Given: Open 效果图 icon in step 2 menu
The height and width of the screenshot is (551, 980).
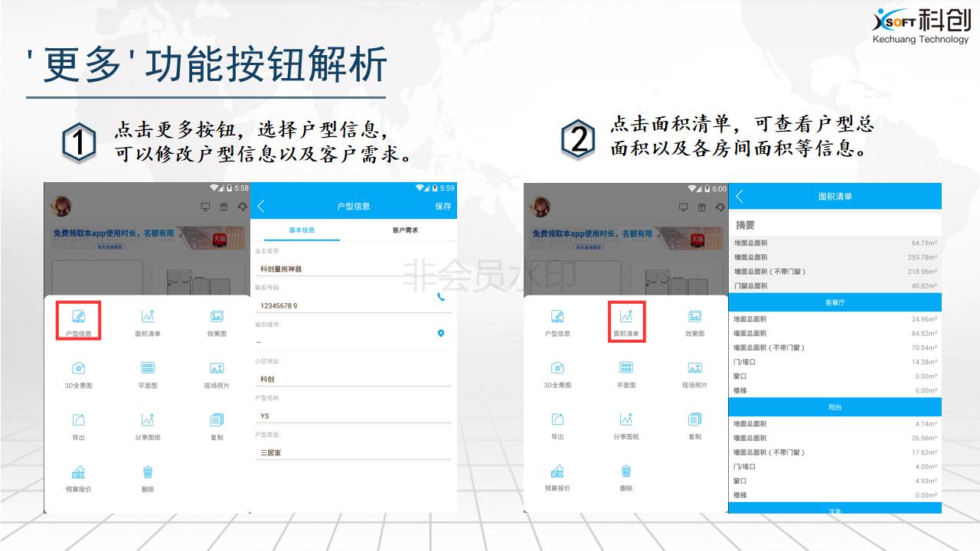Looking at the screenshot, I should [694, 316].
